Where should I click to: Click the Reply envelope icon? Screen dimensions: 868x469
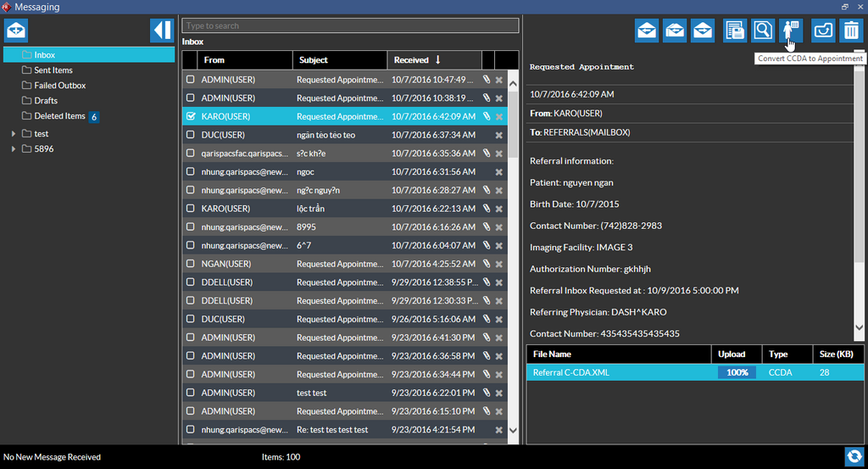pyautogui.click(x=648, y=31)
